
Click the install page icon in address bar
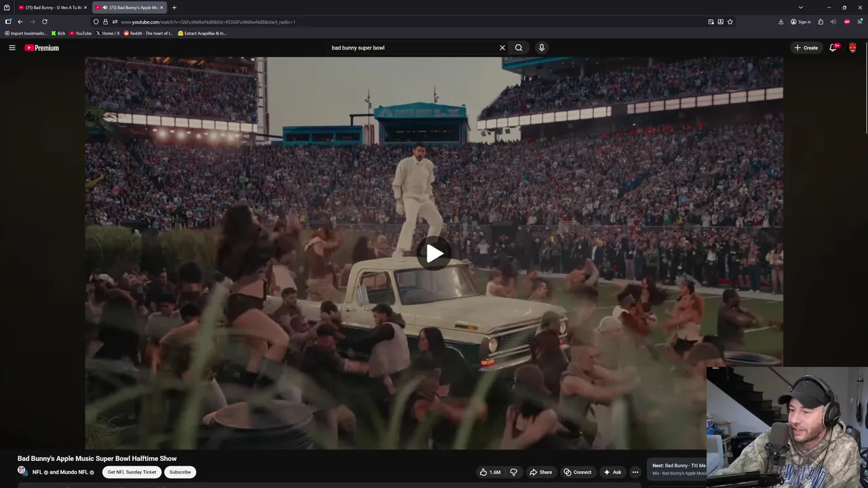point(720,22)
